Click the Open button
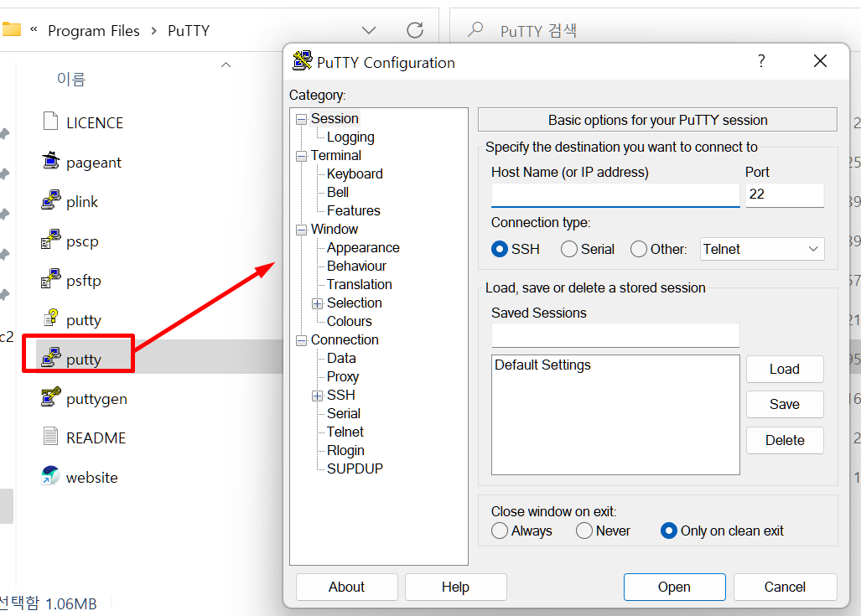 pyautogui.click(x=674, y=587)
